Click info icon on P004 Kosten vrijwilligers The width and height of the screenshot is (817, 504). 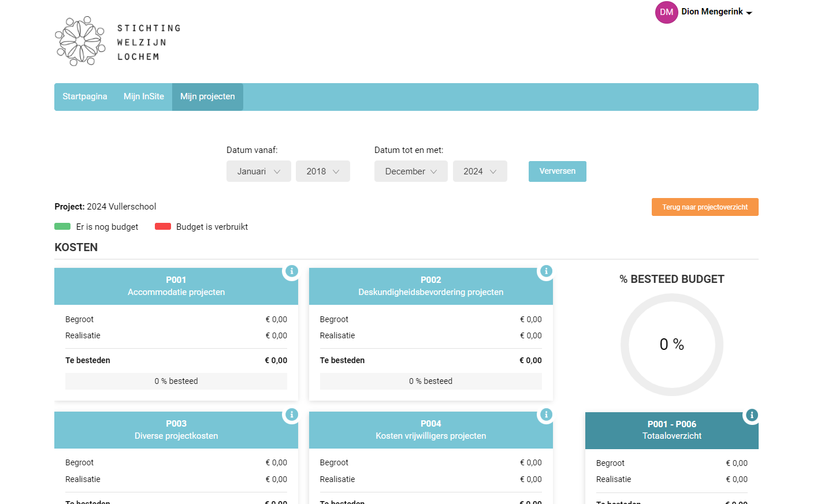coord(546,415)
